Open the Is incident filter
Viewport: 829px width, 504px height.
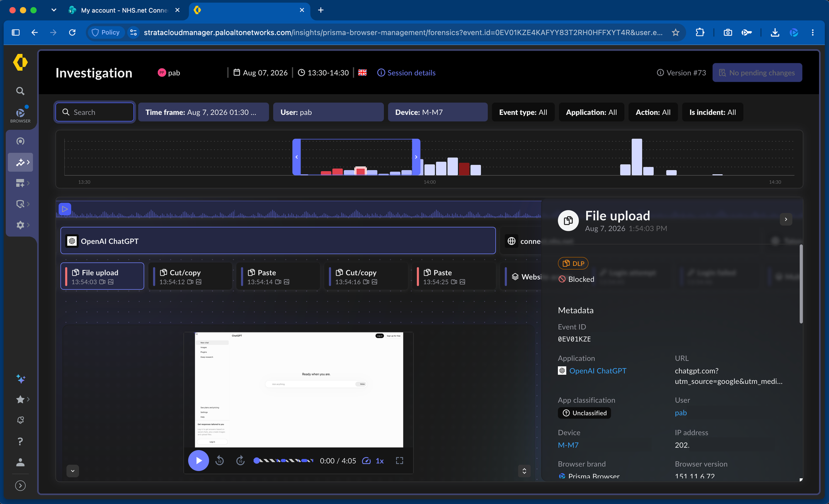tap(713, 112)
